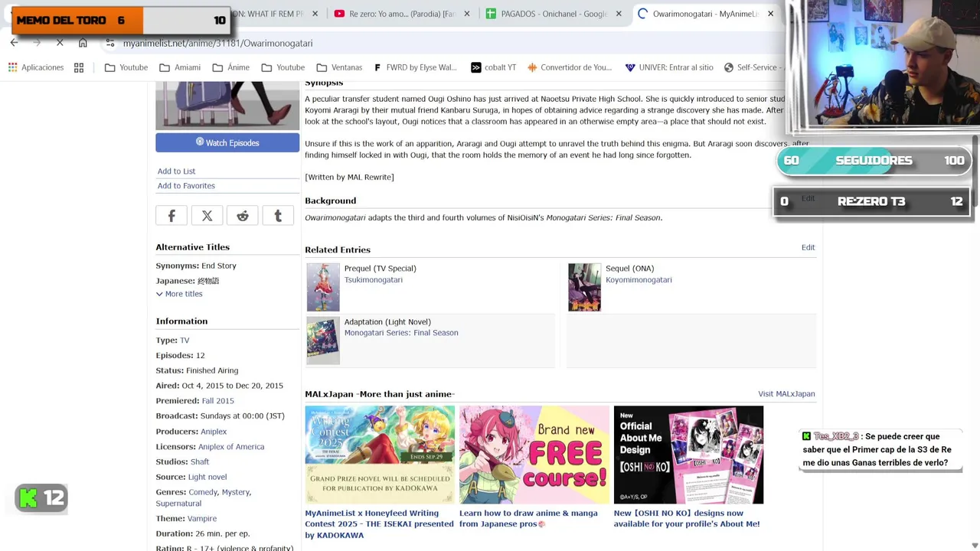
Task: Open Koyomimonogatari sequel link
Action: [x=639, y=280]
